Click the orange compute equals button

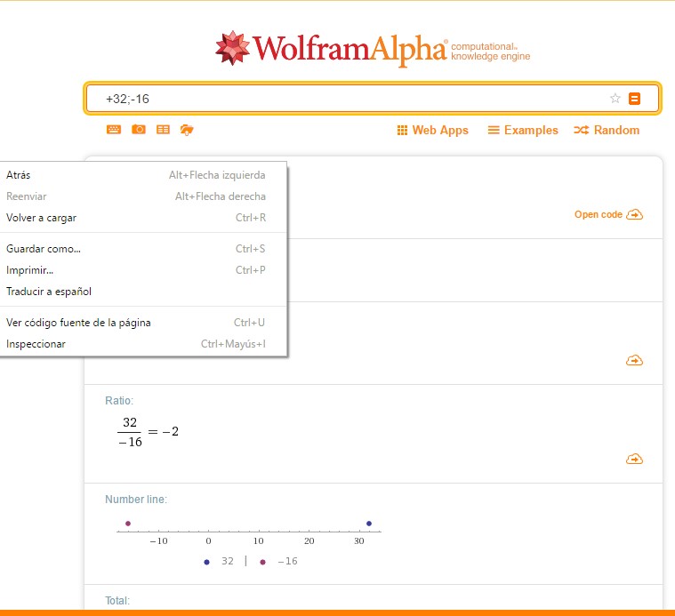coord(634,99)
